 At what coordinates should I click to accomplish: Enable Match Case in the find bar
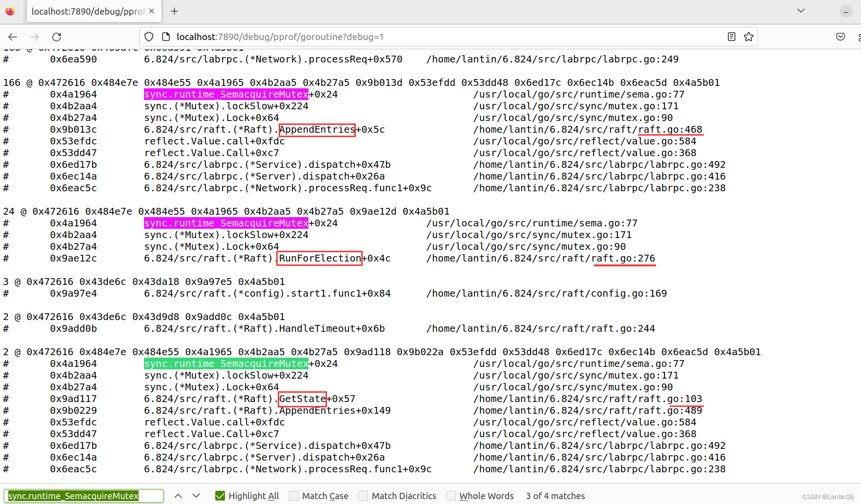tap(294, 496)
